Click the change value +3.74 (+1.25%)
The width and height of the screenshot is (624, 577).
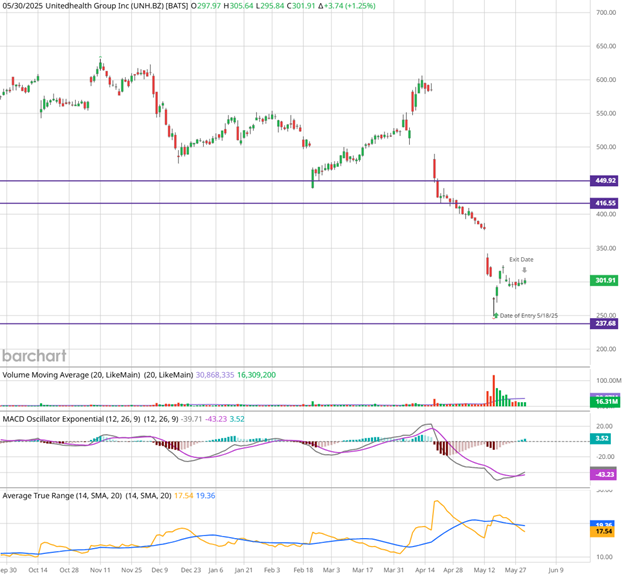click(350, 6)
